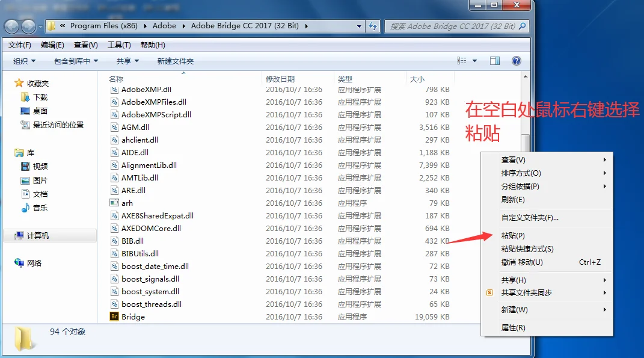This screenshot has height=358, width=644.
Task: Expand the New submenu (新建)
Action: [547, 309]
